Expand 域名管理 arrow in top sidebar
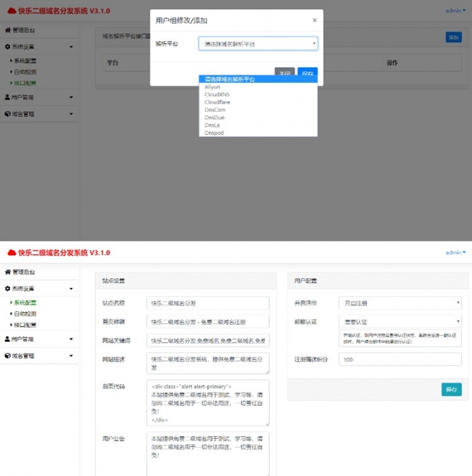 71,114
